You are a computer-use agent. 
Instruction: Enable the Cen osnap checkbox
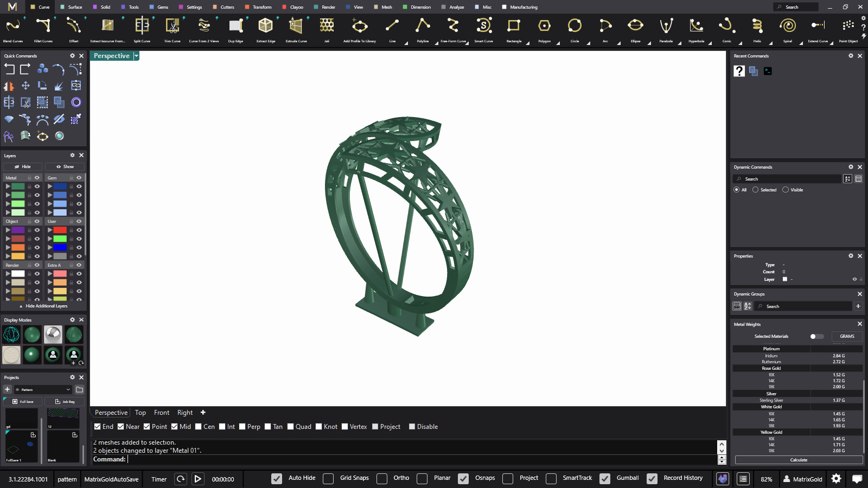[199, 427]
